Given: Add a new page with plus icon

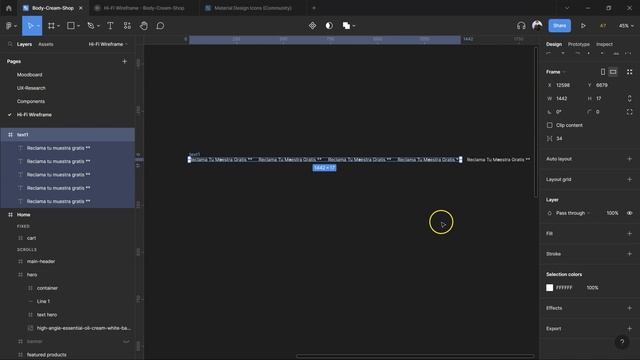Looking at the screenshot, I should 124,61.
